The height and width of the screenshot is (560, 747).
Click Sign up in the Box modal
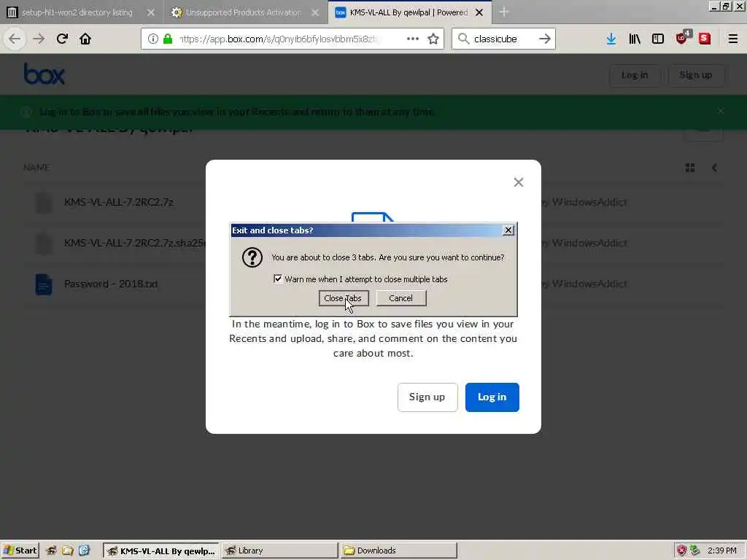click(x=427, y=397)
